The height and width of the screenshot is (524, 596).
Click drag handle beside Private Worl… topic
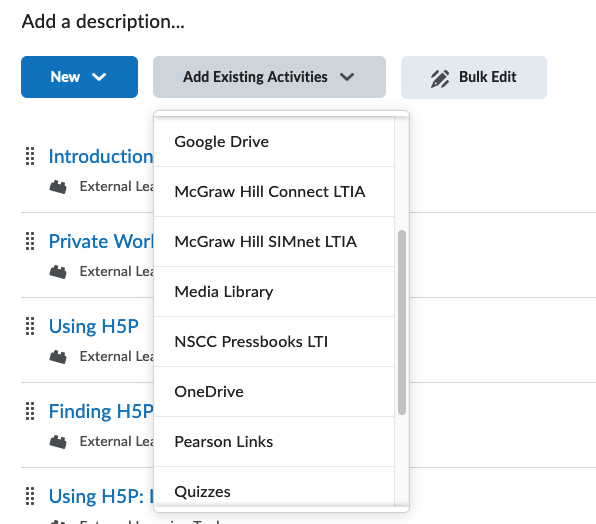click(x=30, y=241)
